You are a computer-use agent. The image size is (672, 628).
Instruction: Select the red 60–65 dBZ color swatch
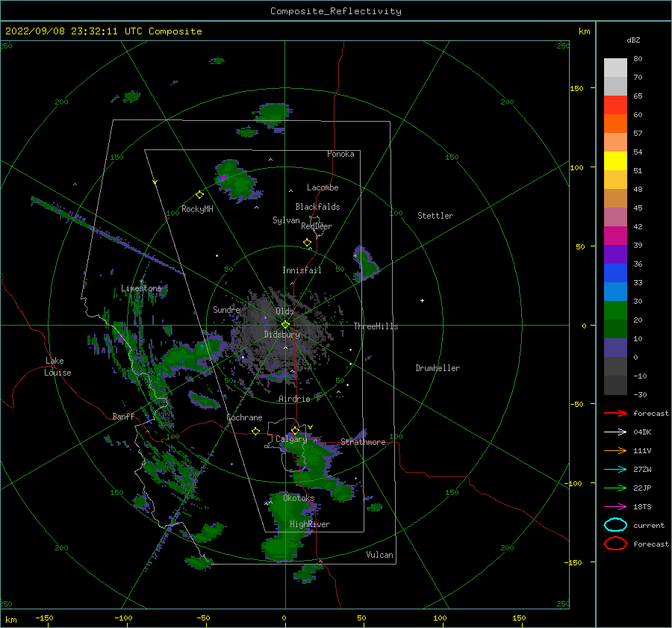click(x=615, y=105)
